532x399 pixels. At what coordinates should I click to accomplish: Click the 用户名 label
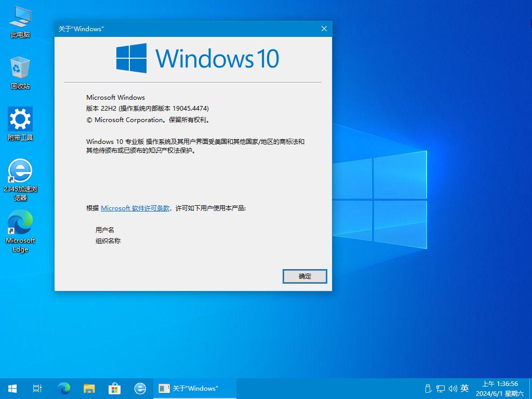point(105,230)
